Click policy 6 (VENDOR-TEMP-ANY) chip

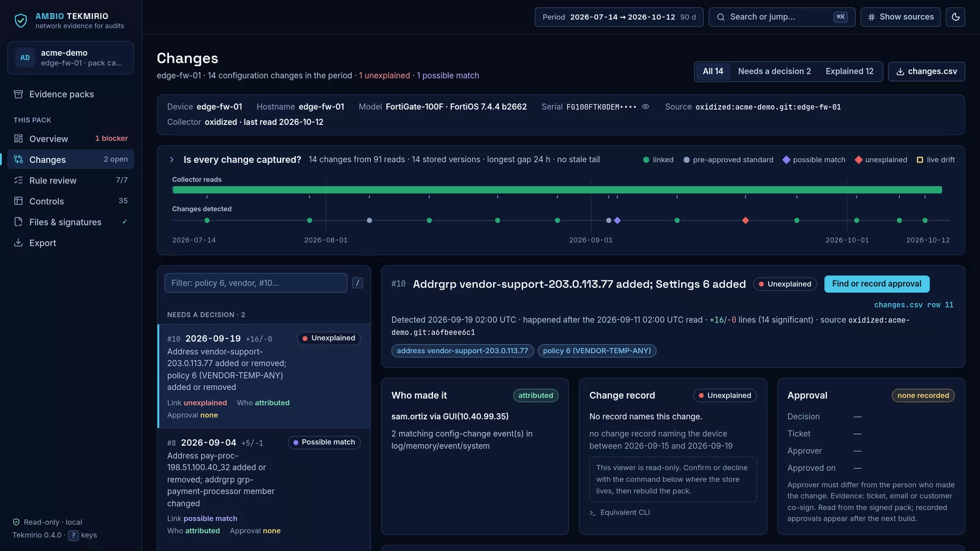click(597, 351)
